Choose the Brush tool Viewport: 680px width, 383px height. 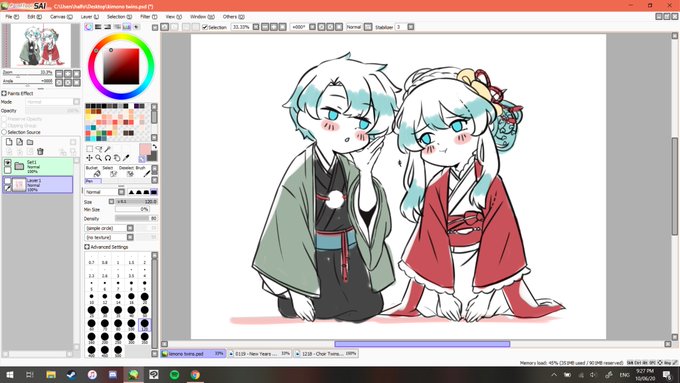pyautogui.click(x=143, y=170)
